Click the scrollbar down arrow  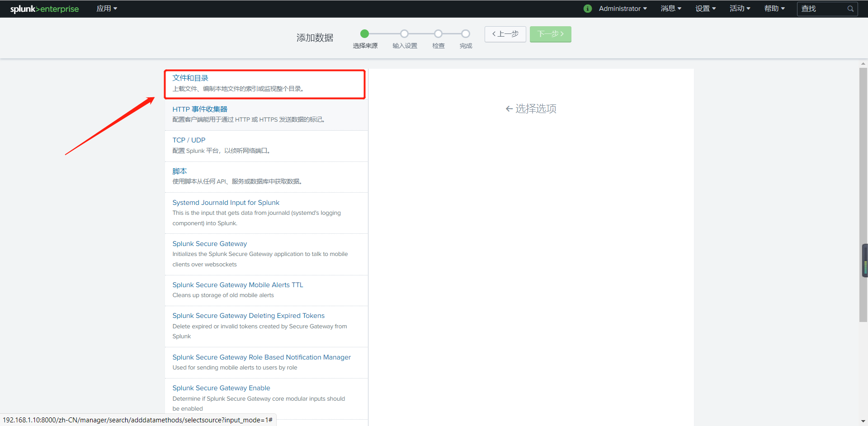(863, 421)
